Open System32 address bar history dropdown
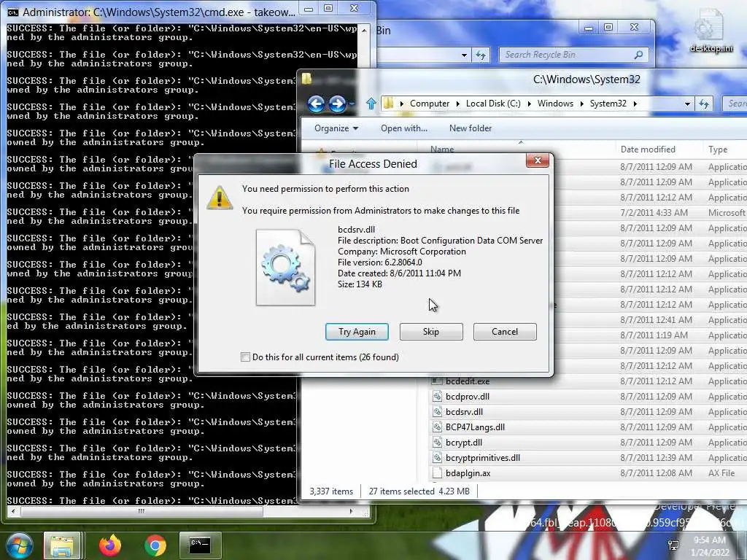747x560 pixels. (x=687, y=104)
